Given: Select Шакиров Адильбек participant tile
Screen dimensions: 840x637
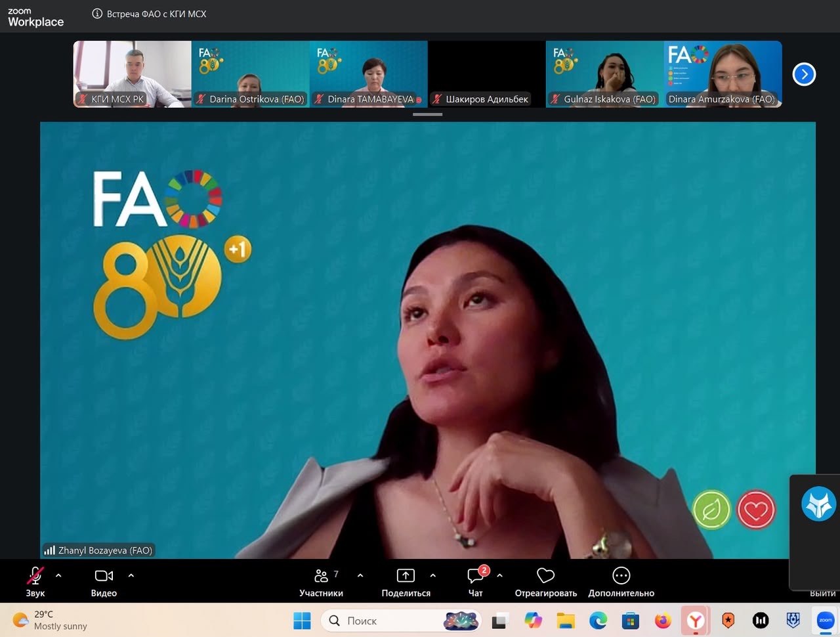Looking at the screenshot, I should (x=486, y=74).
